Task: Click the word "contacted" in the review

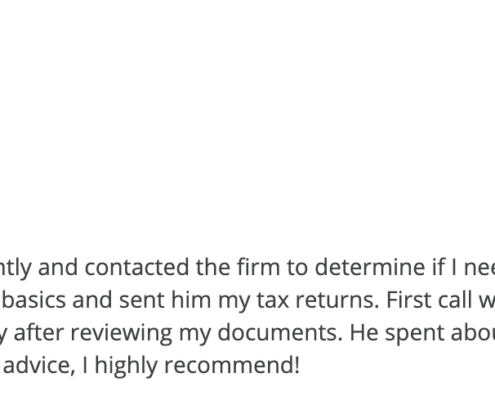Action: point(137,267)
